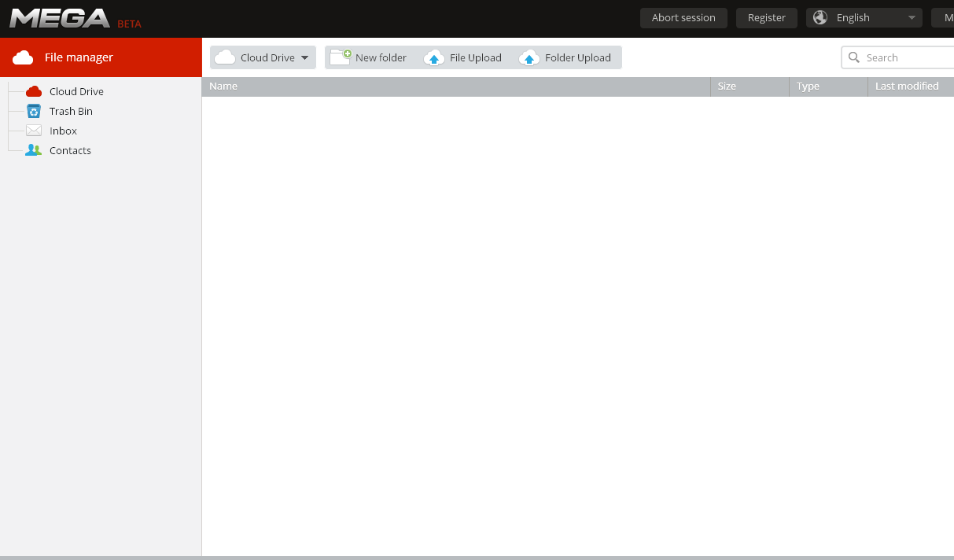
Task: Click the Register button
Action: (x=767, y=17)
